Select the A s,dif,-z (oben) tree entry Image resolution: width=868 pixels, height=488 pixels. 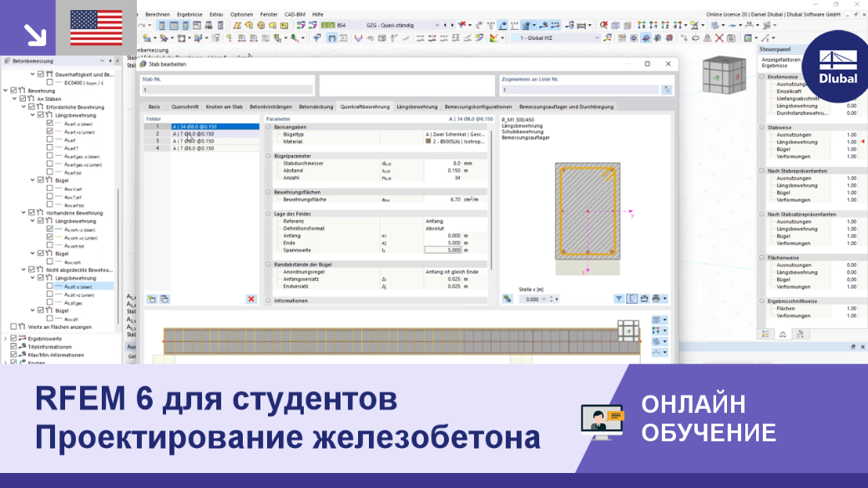tap(78, 287)
